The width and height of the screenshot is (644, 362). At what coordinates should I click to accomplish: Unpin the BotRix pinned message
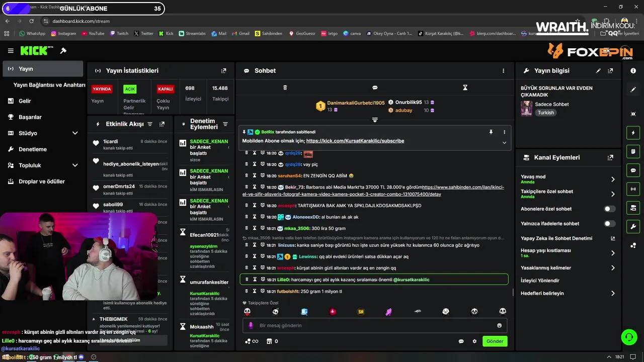click(491, 132)
